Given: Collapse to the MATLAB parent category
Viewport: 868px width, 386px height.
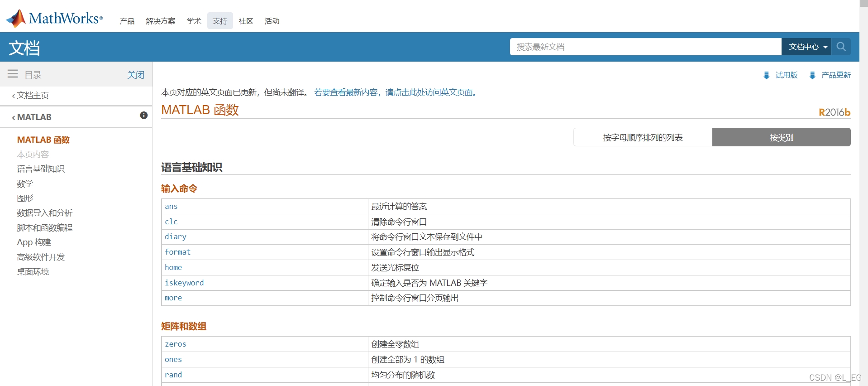Looking at the screenshot, I should [x=32, y=117].
